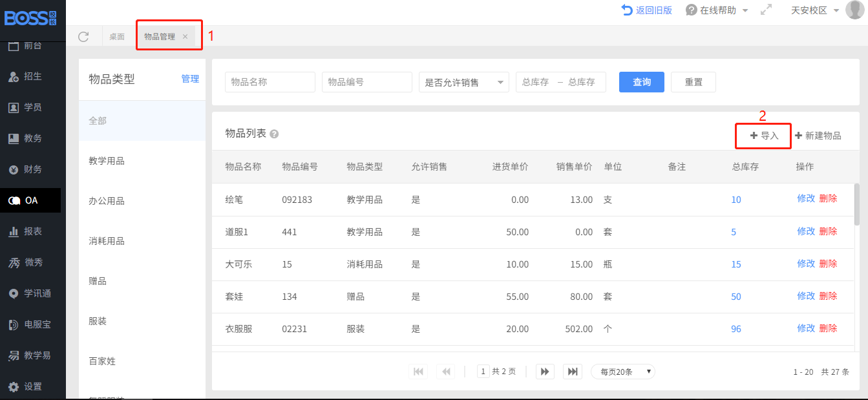Screen dimensions: 868x400
Task: Close the 物品管理 tab
Action: click(185, 37)
